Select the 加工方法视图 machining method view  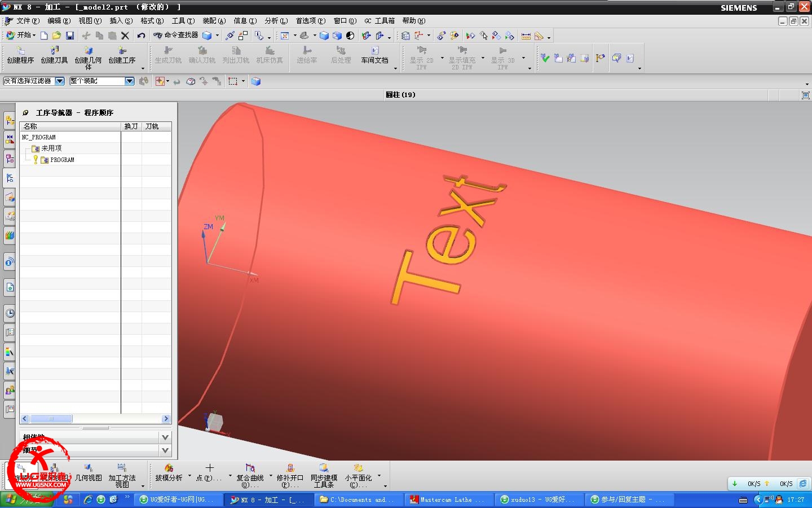122,475
